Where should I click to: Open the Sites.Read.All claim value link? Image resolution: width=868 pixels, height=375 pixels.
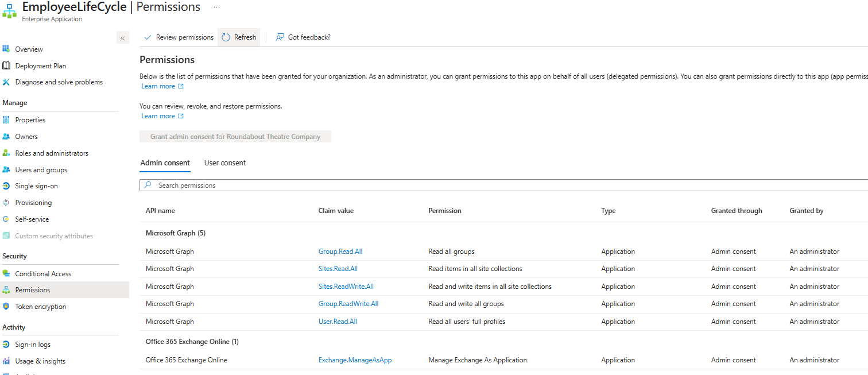(338, 269)
